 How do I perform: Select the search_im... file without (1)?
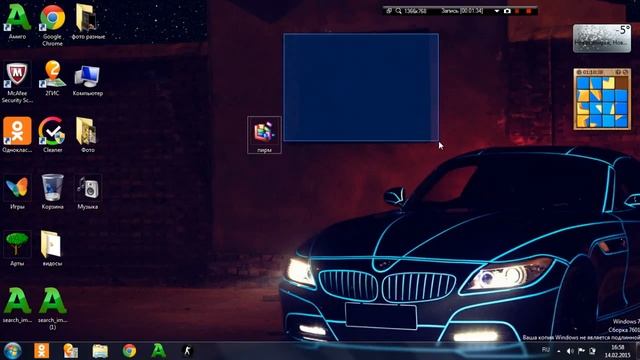click(x=17, y=305)
